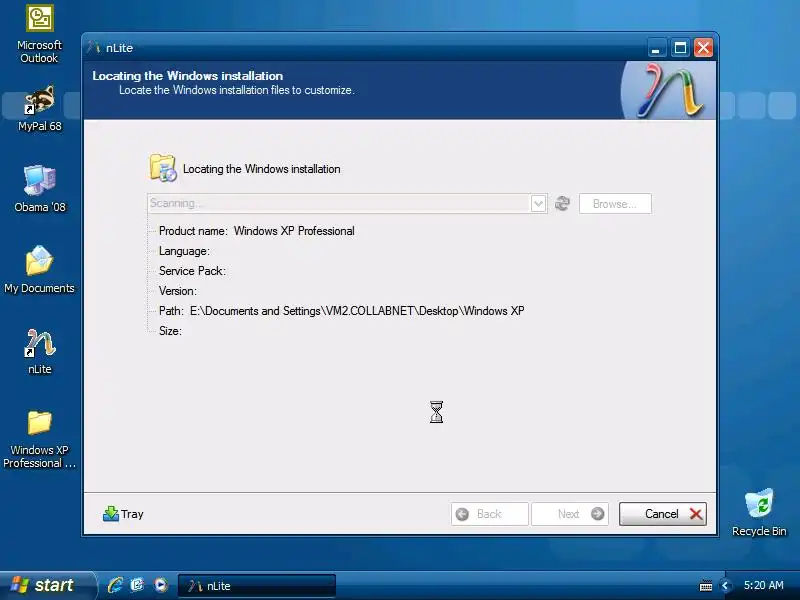Click the Version: row
The height and width of the screenshot is (600, 800).
[x=178, y=291]
